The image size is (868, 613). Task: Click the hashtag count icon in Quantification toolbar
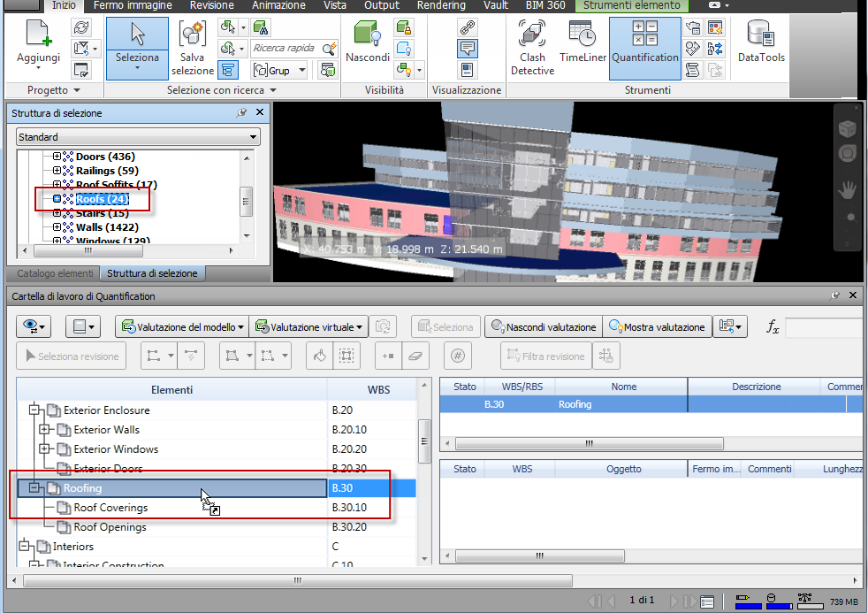pos(458,356)
